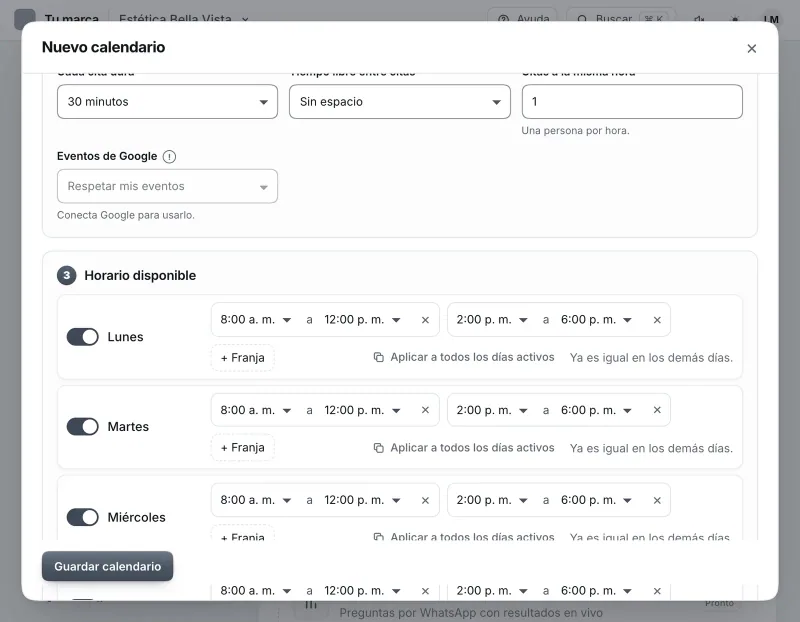Change Miércoles afternoon start 2:00 p. m.
Viewport: 800px width, 622px height.
(492, 501)
